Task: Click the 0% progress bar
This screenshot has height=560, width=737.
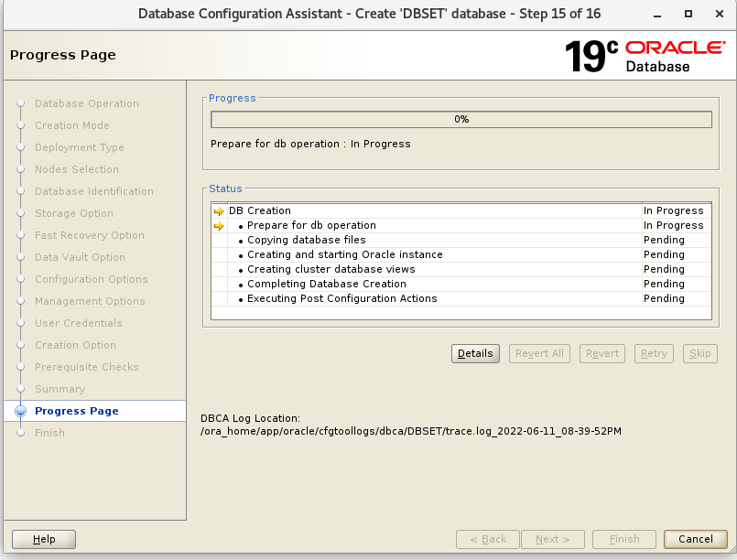Action: [461, 119]
